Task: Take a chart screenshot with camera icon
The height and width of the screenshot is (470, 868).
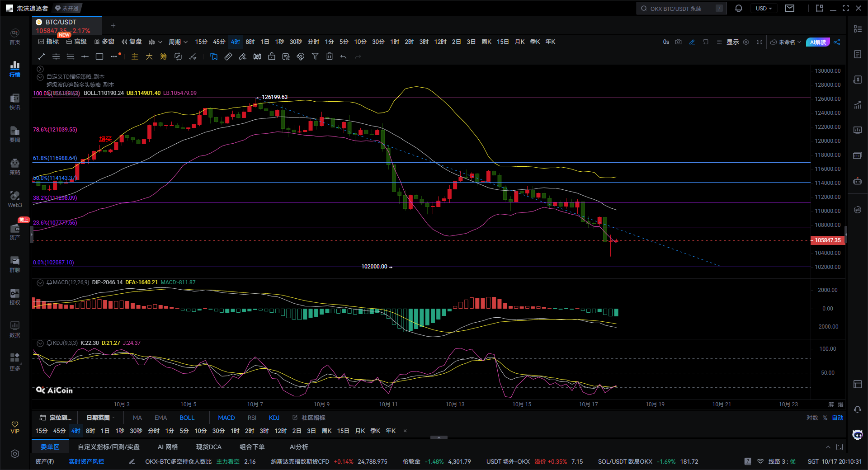Action: tap(678, 42)
